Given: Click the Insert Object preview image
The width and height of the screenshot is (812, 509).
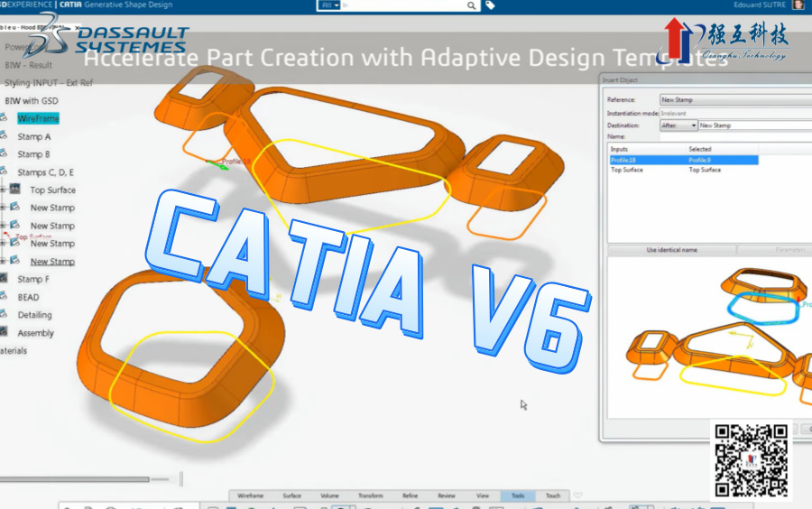Looking at the screenshot, I should (x=709, y=338).
